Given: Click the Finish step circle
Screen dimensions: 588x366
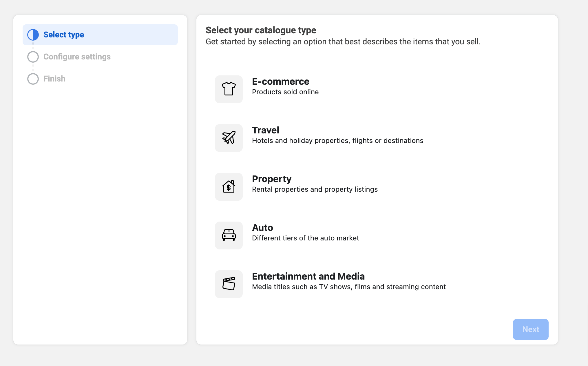Looking at the screenshot, I should (x=33, y=79).
